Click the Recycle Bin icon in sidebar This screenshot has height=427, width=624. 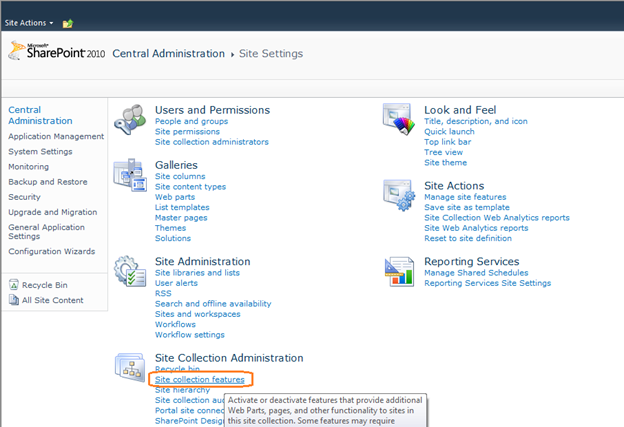pyautogui.click(x=14, y=285)
